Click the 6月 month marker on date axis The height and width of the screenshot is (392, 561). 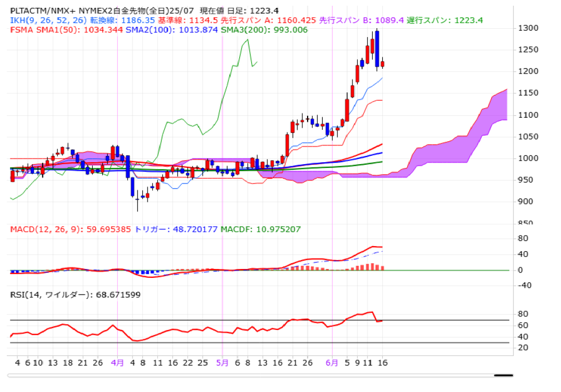pyautogui.click(x=332, y=363)
